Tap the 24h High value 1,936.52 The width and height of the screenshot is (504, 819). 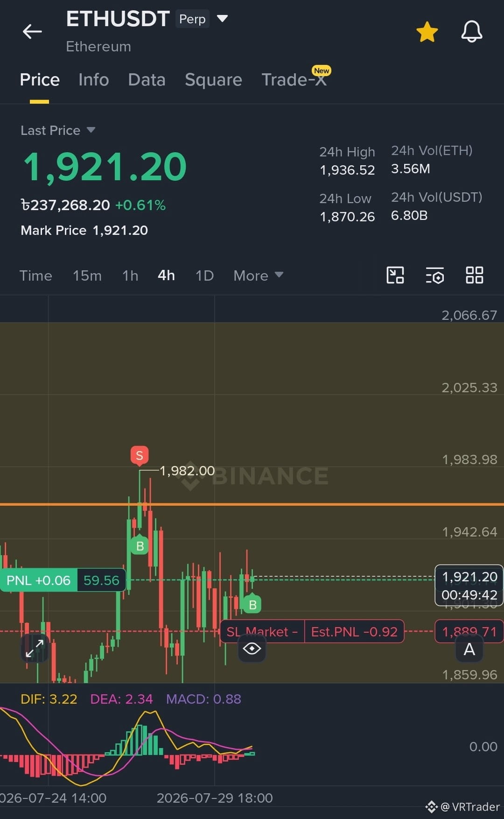coord(347,170)
